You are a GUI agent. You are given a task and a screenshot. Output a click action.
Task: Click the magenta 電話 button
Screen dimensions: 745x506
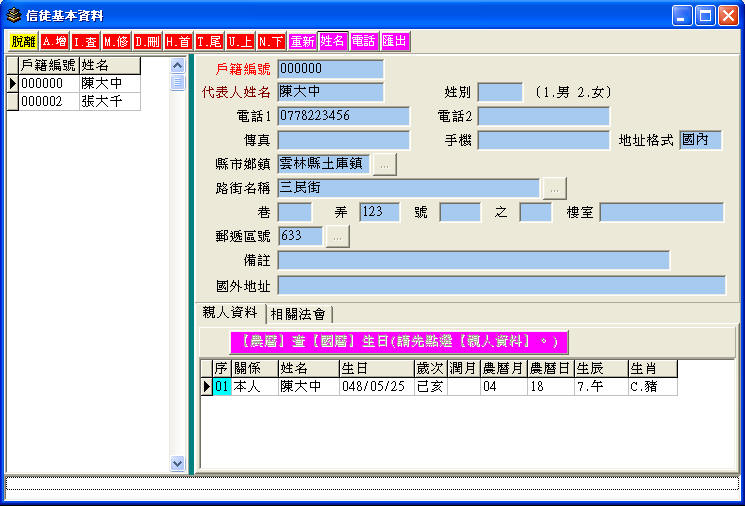364,41
